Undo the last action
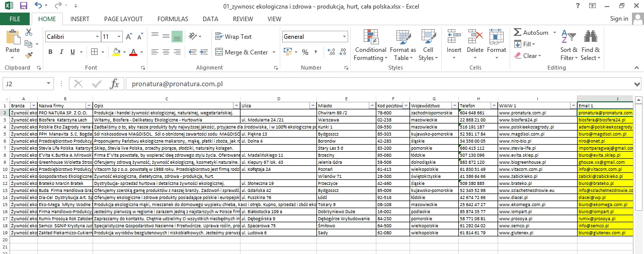The width and height of the screenshot is (644, 254). point(39,6)
